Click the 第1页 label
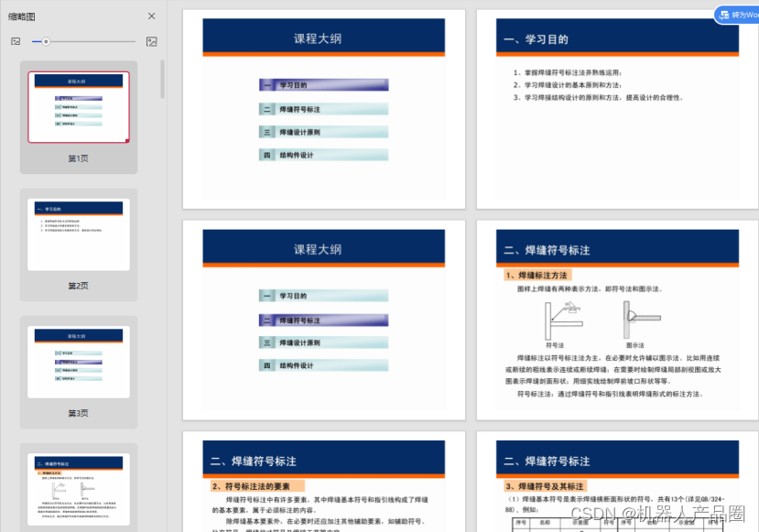This screenshot has height=532, width=759. pos(78,158)
